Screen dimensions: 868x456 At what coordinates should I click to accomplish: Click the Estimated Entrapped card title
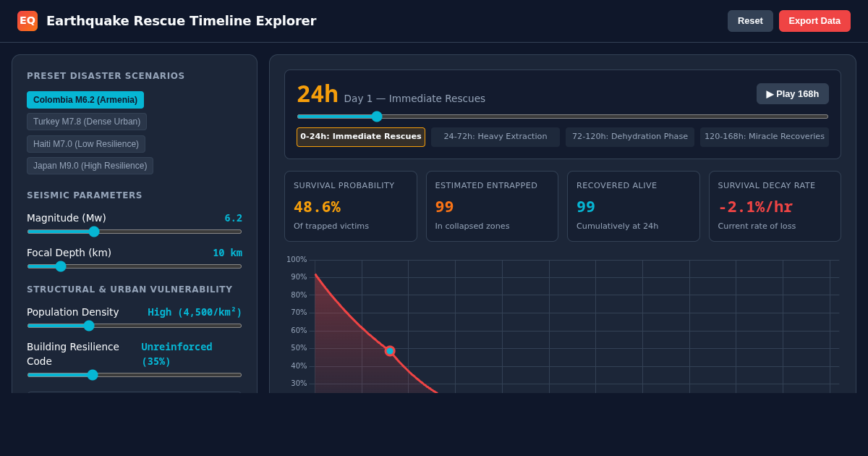[x=486, y=186]
